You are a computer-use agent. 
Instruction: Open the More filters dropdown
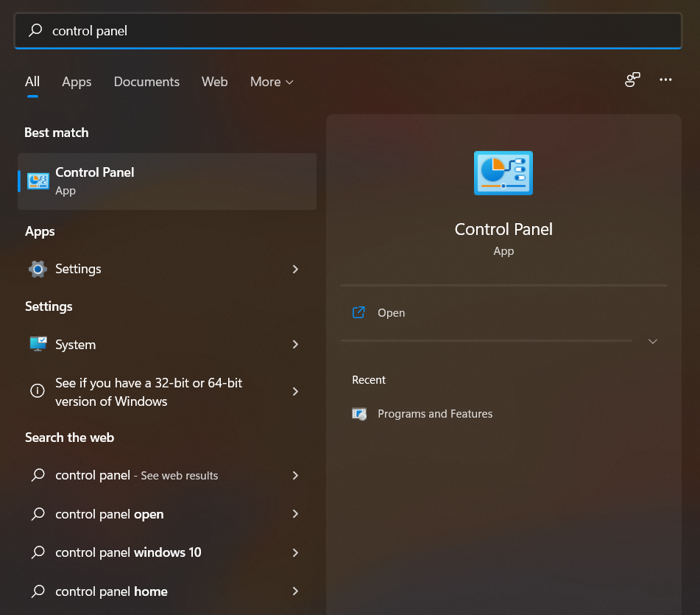[272, 82]
